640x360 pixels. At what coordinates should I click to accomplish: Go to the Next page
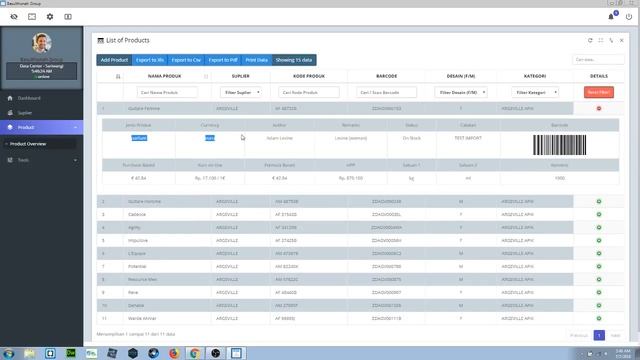tap(616, 336)
